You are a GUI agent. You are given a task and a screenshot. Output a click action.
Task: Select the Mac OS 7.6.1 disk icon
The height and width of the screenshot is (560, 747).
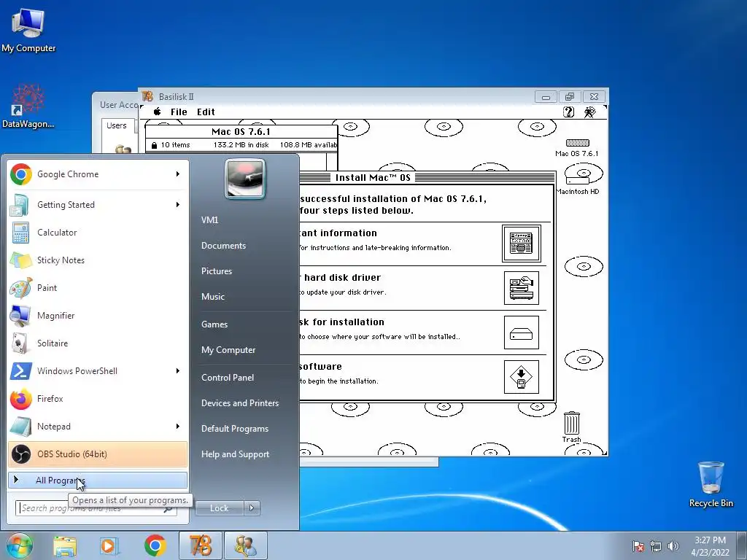[x=577, y=147]
